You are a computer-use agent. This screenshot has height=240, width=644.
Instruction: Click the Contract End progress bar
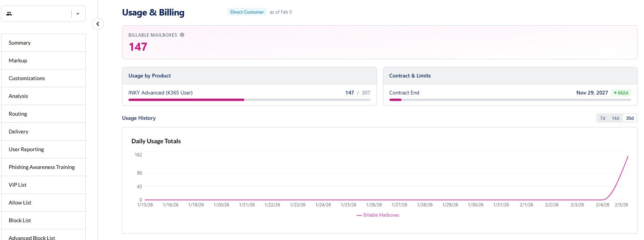point(510,100)
